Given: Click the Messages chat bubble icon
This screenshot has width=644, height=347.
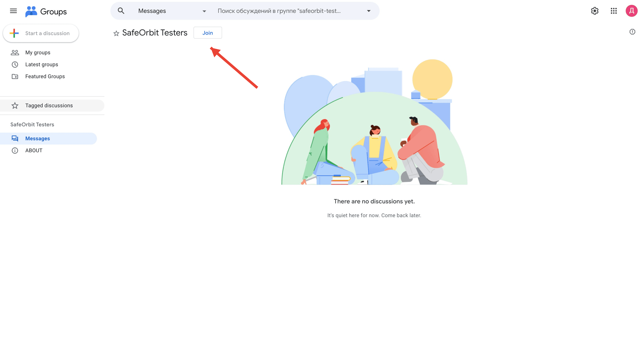Looking at the screenshot, I should click(x=15, y=139).
